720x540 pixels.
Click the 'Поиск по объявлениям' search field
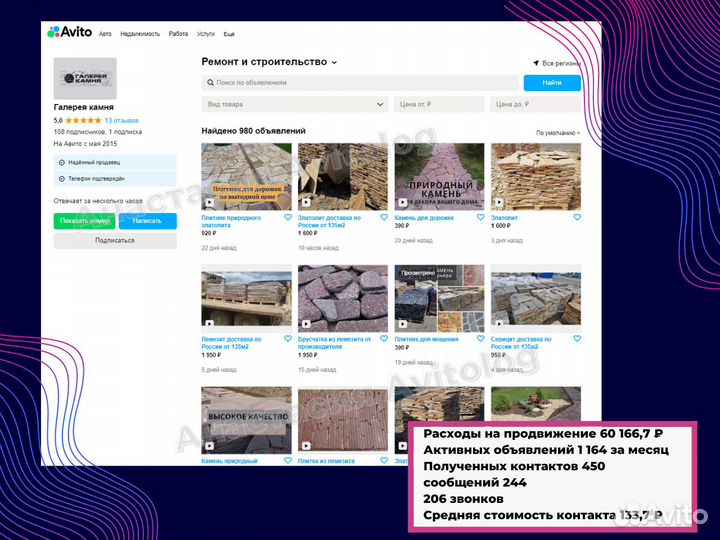pos(360,83)
